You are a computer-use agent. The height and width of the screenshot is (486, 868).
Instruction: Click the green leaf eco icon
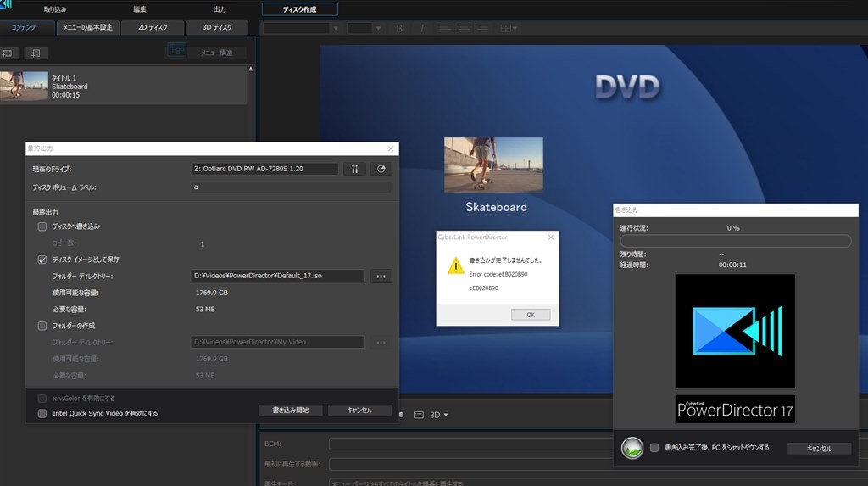click(632, 448)
